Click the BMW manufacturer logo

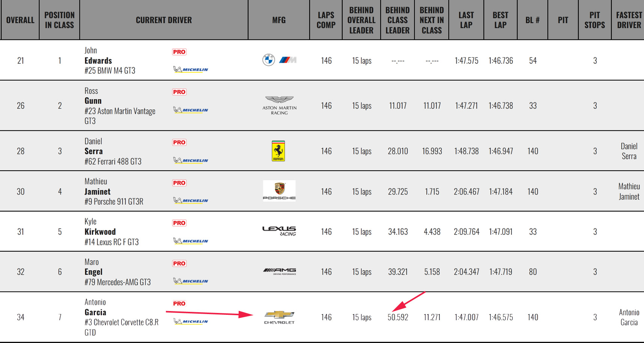[279, 60]
